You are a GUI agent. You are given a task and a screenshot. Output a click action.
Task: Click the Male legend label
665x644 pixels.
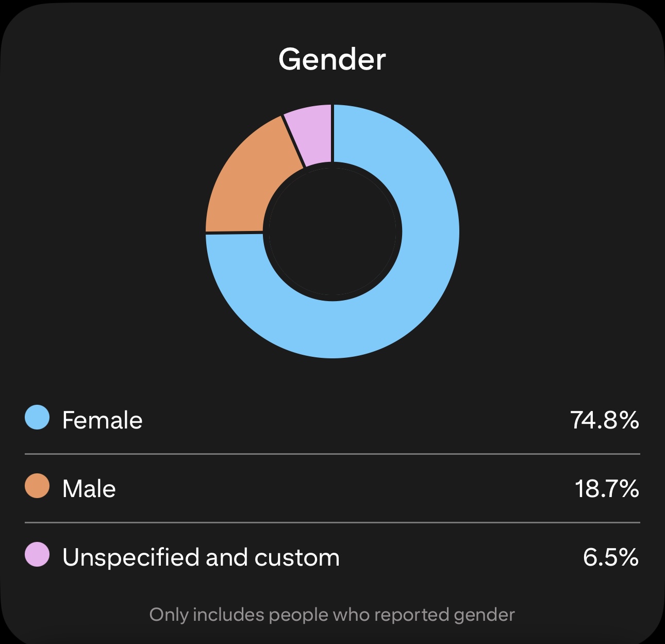[x=89, y=489]
